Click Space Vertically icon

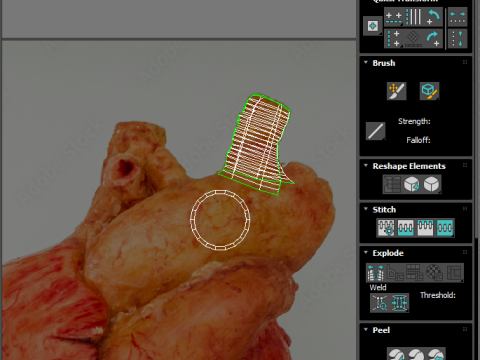pyautogui.click(x=457, y=38)
